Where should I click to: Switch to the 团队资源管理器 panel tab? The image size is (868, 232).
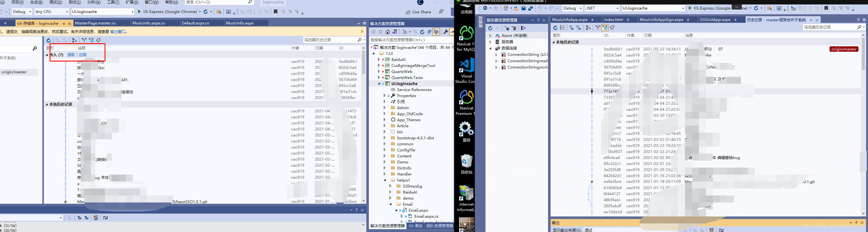(439, 226)
